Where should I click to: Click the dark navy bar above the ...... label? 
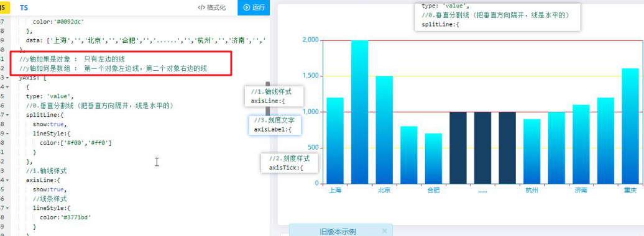(x=482, y=148)
